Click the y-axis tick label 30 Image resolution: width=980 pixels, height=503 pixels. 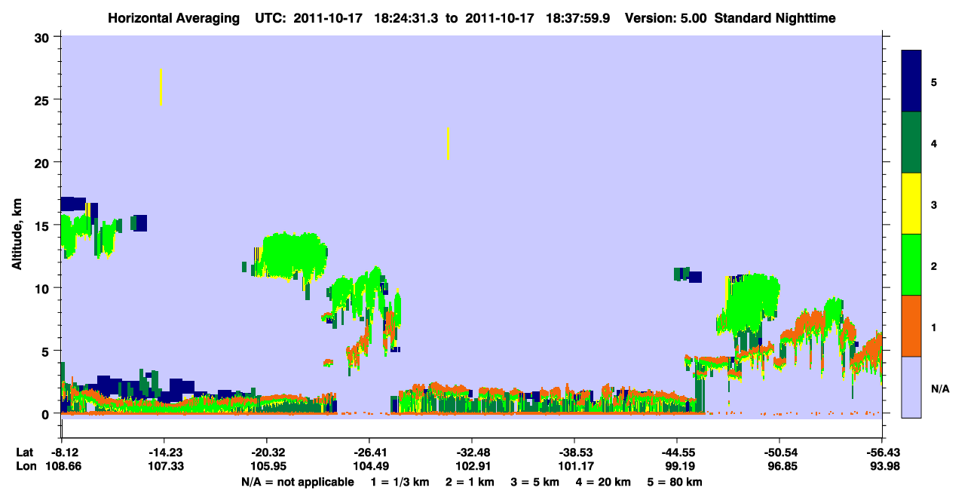pyautogui.click(x=44, y=37)
